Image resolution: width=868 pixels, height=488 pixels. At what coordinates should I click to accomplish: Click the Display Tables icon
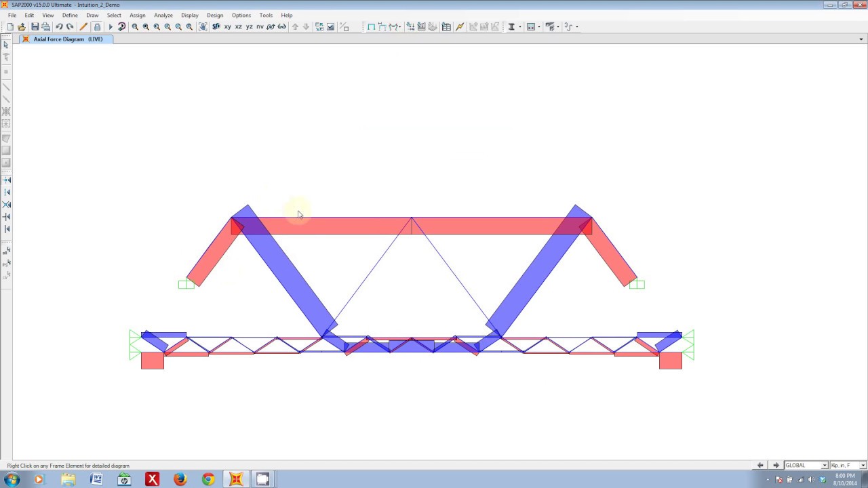(446, 27)
